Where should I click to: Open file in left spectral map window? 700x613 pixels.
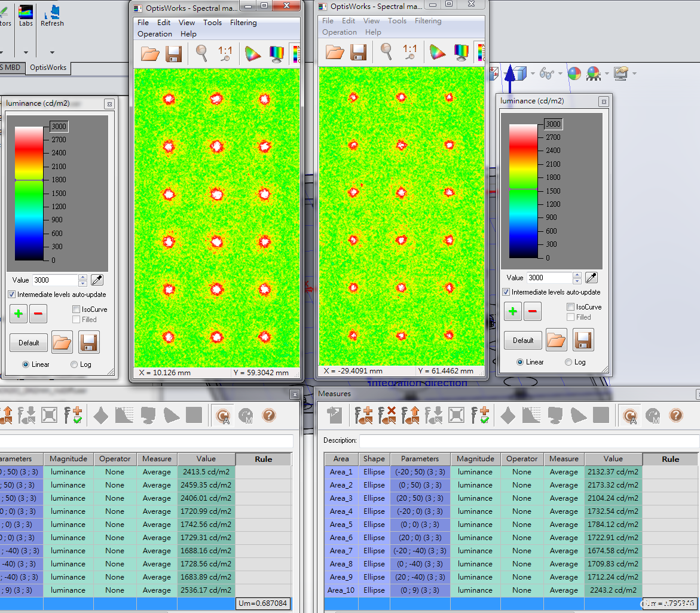pyautogui.click(x=150, y=54)
